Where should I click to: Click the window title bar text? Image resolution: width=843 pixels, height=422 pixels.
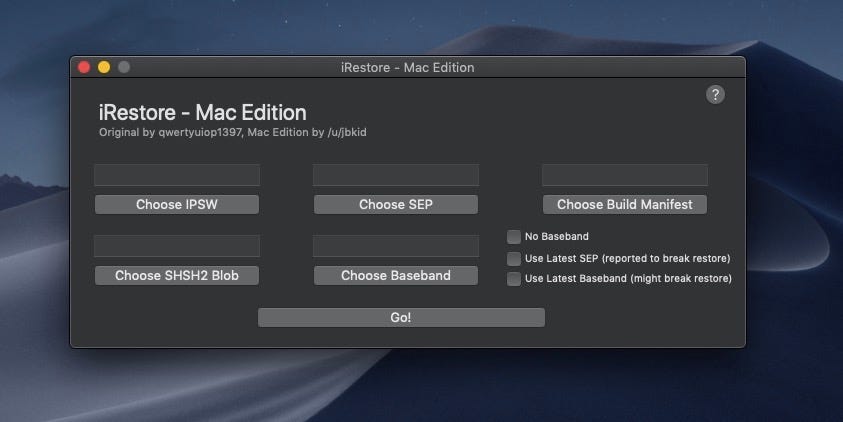[x=408, y=68]
